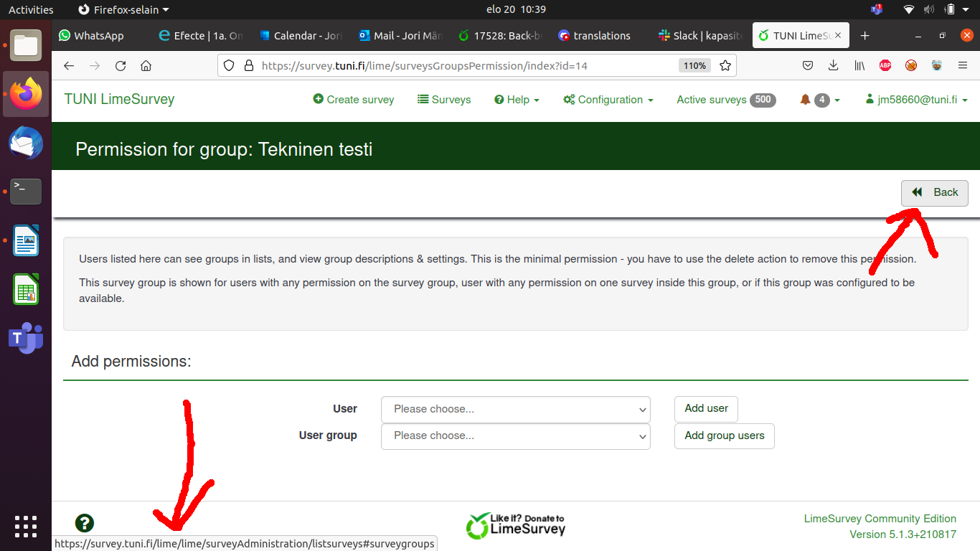Click the help question mark icon
Viewport: 980px width, 551px height.
84,523
